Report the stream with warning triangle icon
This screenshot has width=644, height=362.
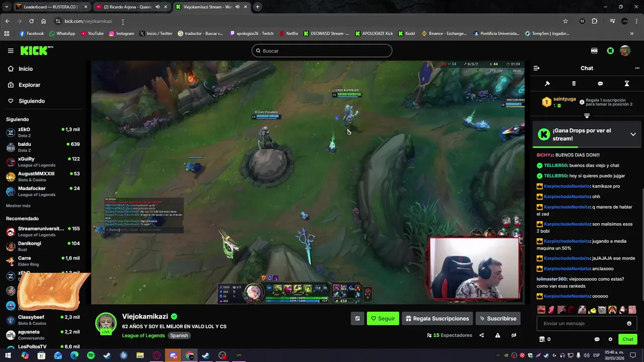[x=498, y=335]
